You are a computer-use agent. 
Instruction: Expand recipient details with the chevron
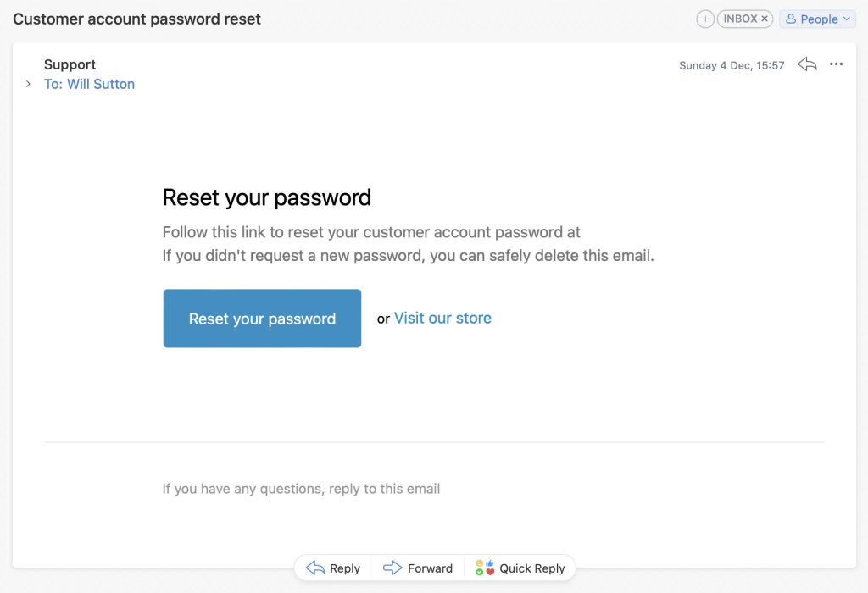click(28, 84)
